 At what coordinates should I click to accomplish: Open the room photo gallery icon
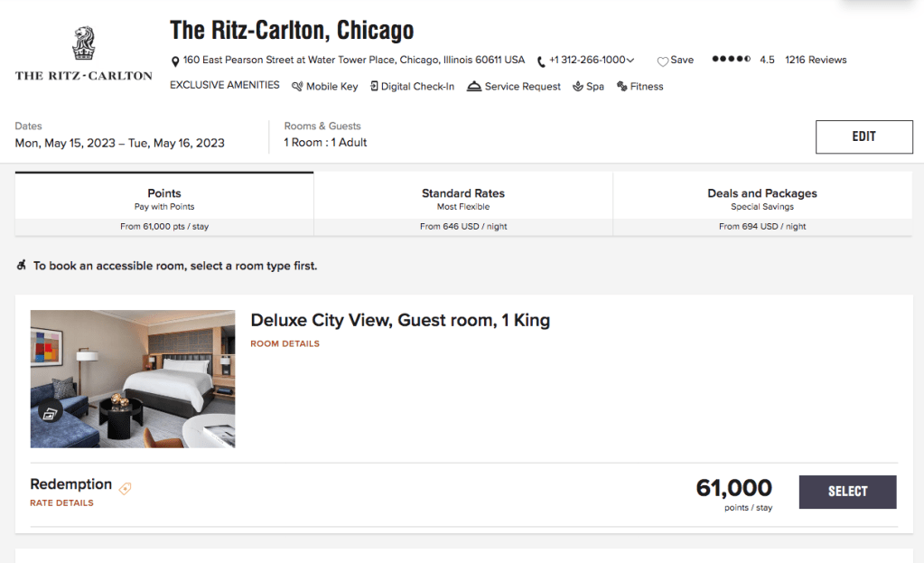coord(50,413)
